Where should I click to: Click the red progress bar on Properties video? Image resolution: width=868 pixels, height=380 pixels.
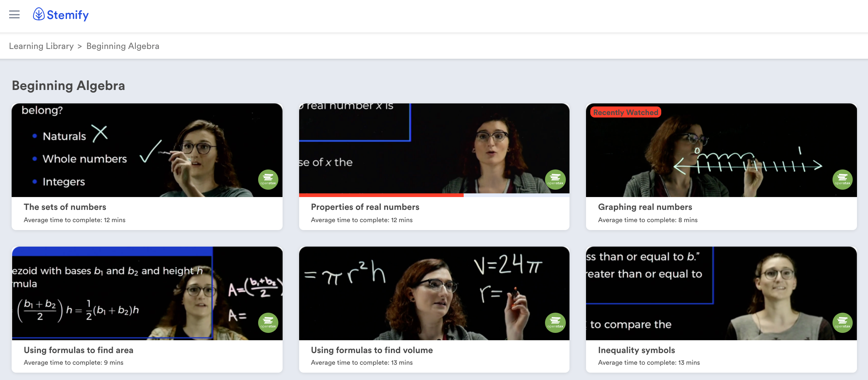[x=381, y=195]
